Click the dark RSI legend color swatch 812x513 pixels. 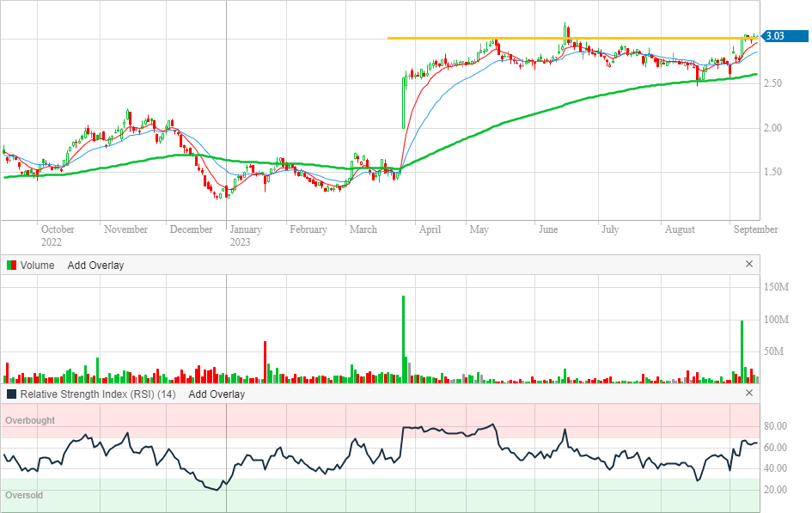(11, 394)
